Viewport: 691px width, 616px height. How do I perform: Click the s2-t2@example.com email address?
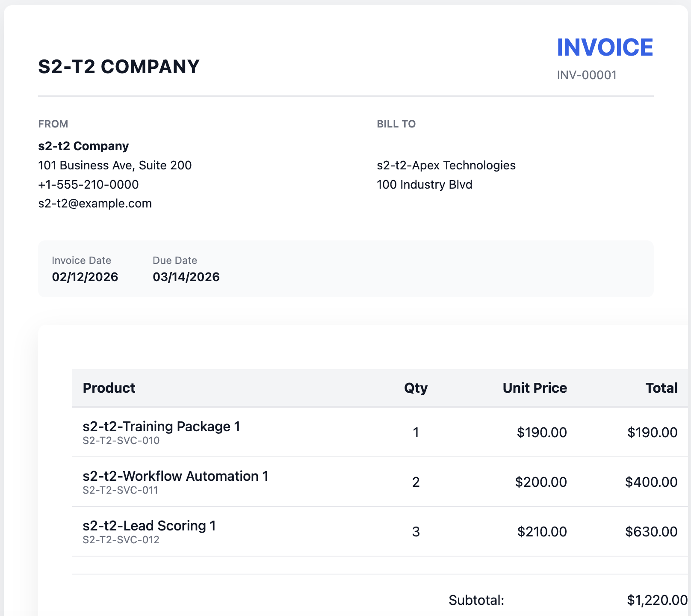pos(95,204)
